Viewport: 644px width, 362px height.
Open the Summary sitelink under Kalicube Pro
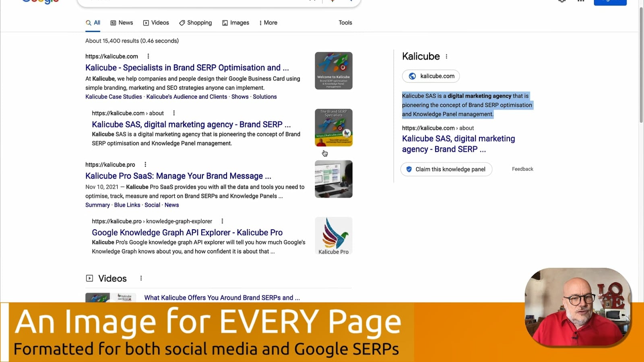click(x=97, y=205)
